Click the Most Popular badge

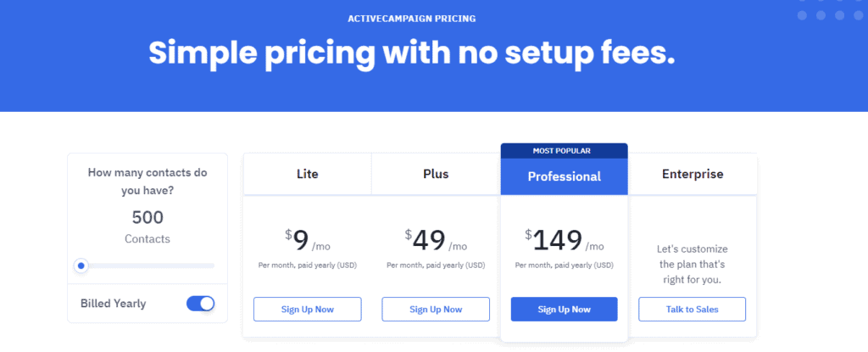point(564,151)
